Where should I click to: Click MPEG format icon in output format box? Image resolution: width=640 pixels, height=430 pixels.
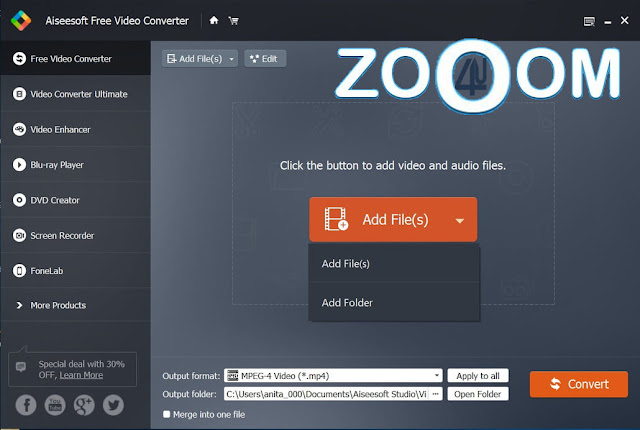pos(233,376)
